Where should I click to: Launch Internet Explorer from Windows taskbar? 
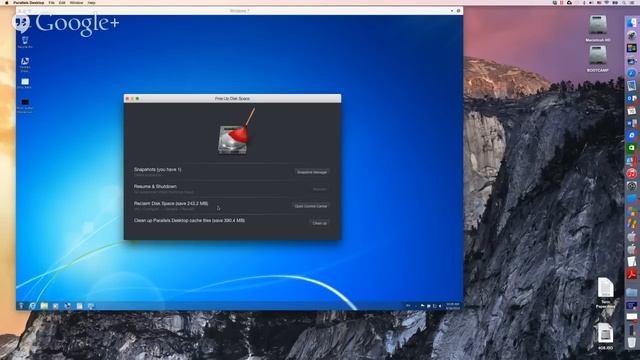pos(32,306)
